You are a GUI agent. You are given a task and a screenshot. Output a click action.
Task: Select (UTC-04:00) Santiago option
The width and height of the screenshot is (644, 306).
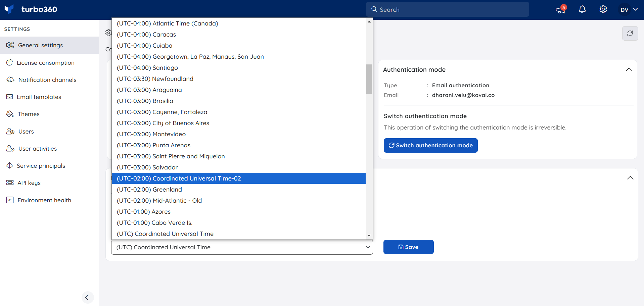238,68
